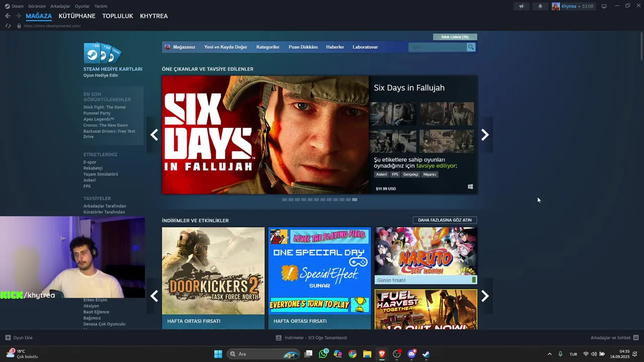Switch to the KÜTÜPHANE tab
Viewport: 644px width, 362px height.
[77, 16]
